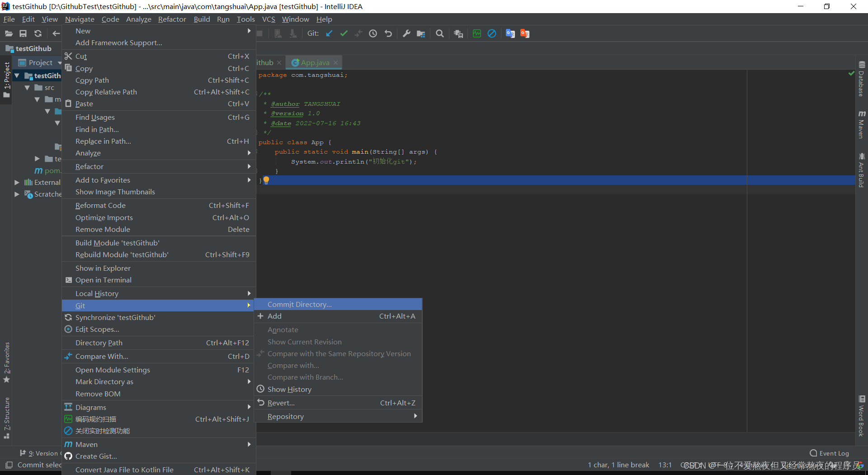This screenshot has width=868, height=475.
Task: Open the Ant Build side panel
Action: pyautogui.click(x=862, y=170)
